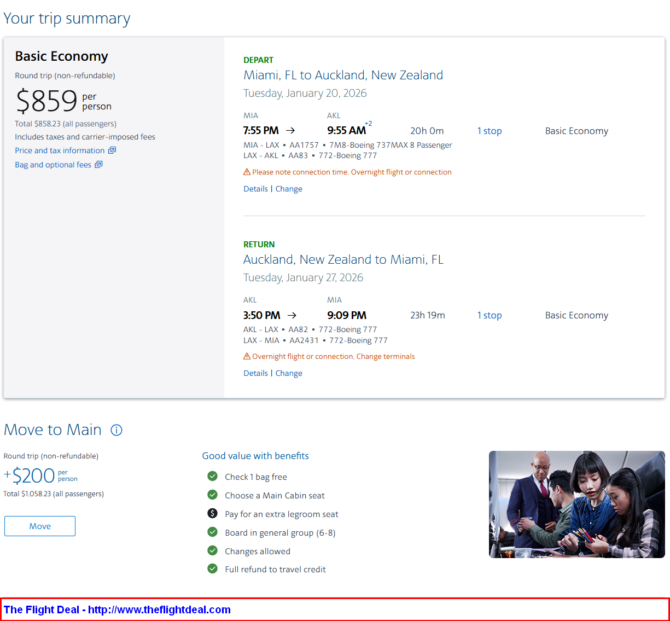Click external link icon beside Price and tax information
Screen dimensions: 670x621
[x=112, y=151]
